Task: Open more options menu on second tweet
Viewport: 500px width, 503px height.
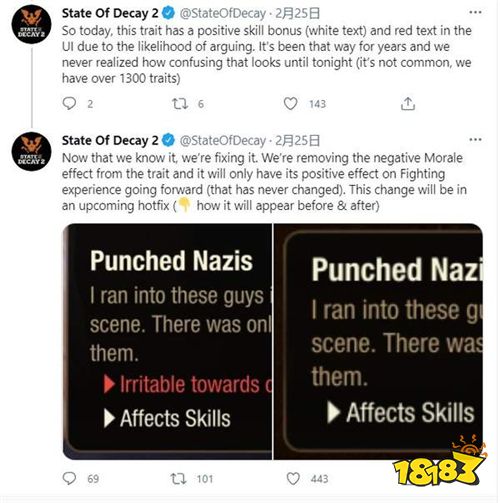Action: [475, 139]
